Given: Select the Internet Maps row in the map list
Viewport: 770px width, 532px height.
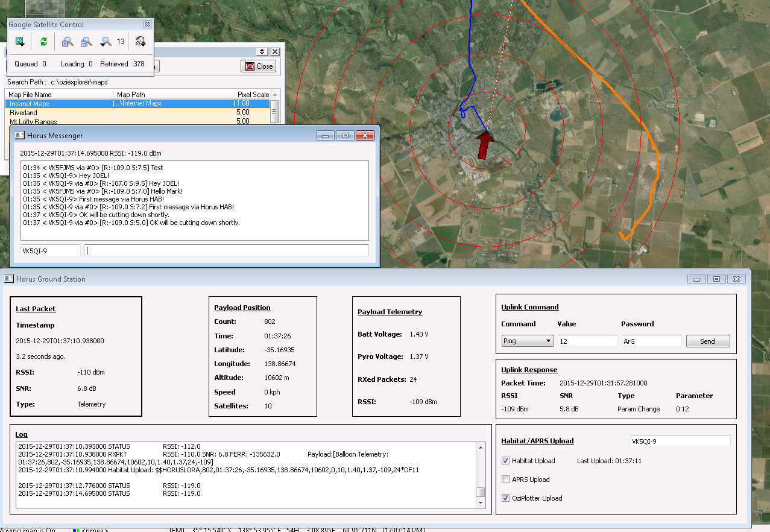Looking at the screenshot, I should 138,104.
